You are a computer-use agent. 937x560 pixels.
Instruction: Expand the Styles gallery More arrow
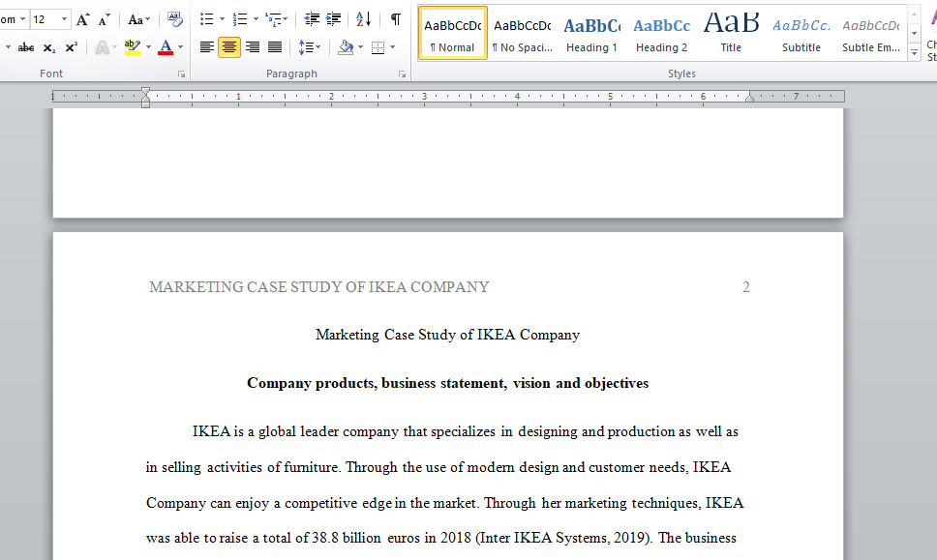click(x=915, y=53)
